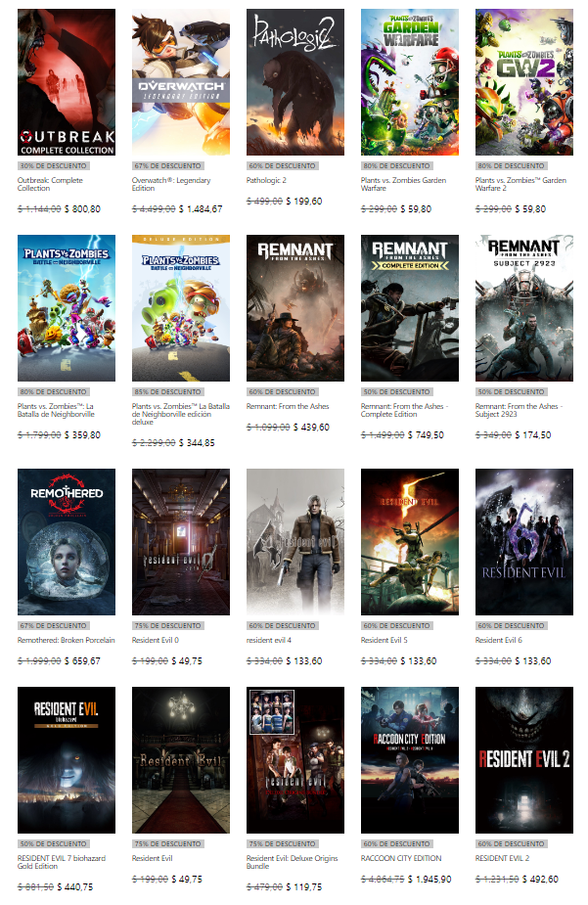The width and height of the screenshot is (588, 905).
Task: Select the Raccoon City Edition cover image
Action: point(410,759)
